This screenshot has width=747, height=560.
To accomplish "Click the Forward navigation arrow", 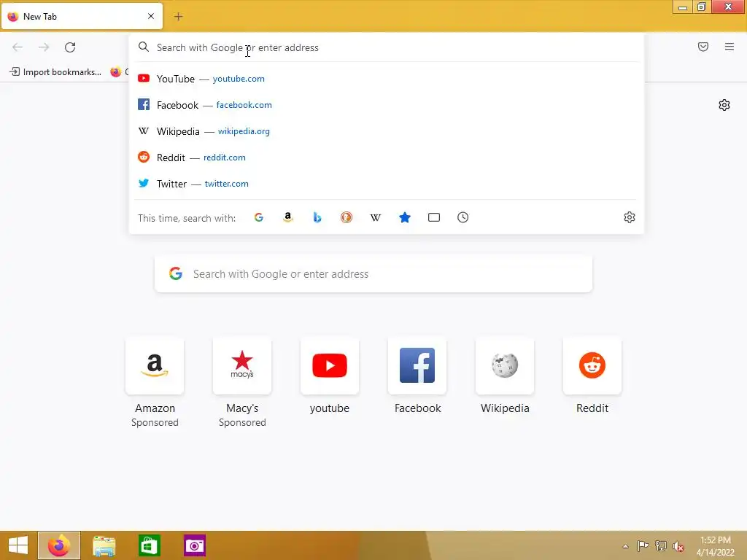I will tap(44, 47).
